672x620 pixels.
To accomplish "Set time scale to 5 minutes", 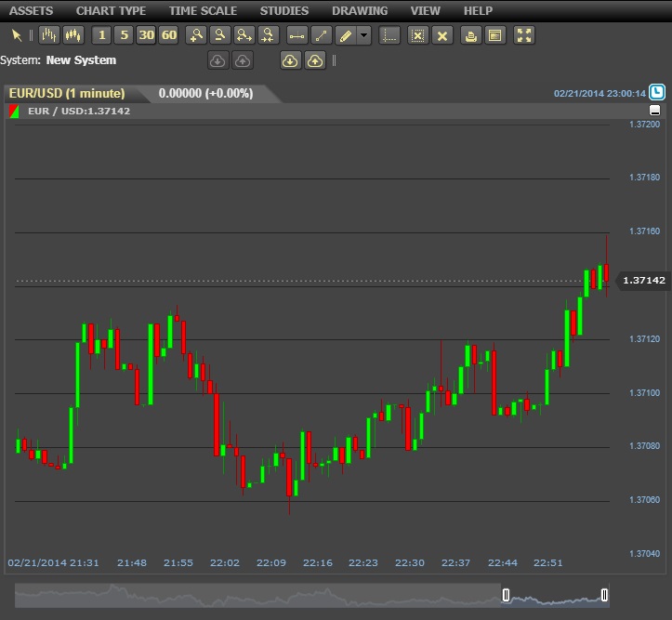I will (125, 35).
